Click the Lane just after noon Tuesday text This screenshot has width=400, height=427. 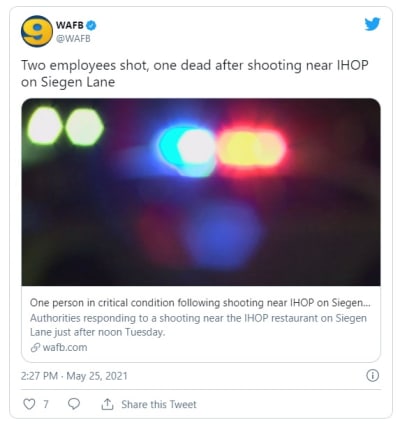[x=97, y=332]
